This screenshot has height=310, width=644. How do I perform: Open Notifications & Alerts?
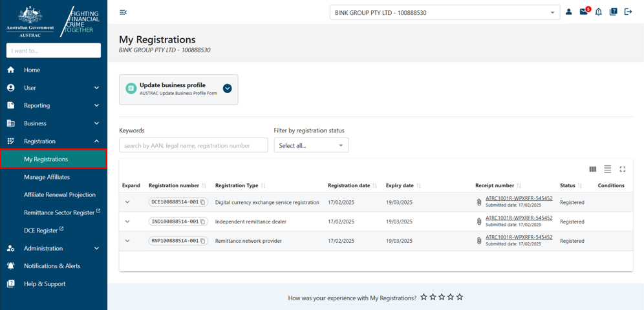54,265
